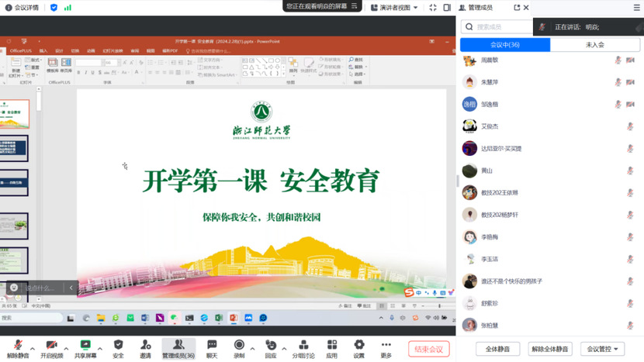Expand the 会议管控 dropdown
The width and height of the screenshot is (644, 362).
coord(603,350)
